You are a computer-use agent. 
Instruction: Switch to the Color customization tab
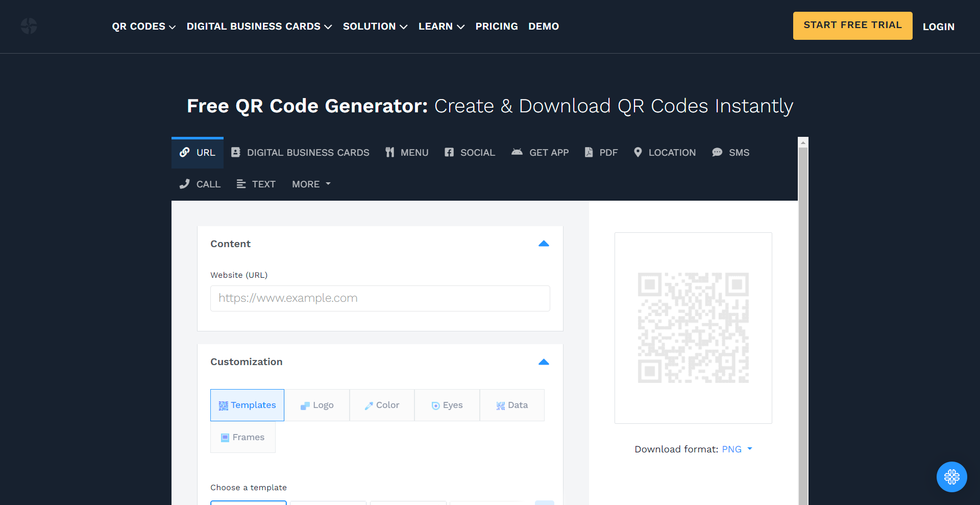pyautogui.click(x=382, y=405)
